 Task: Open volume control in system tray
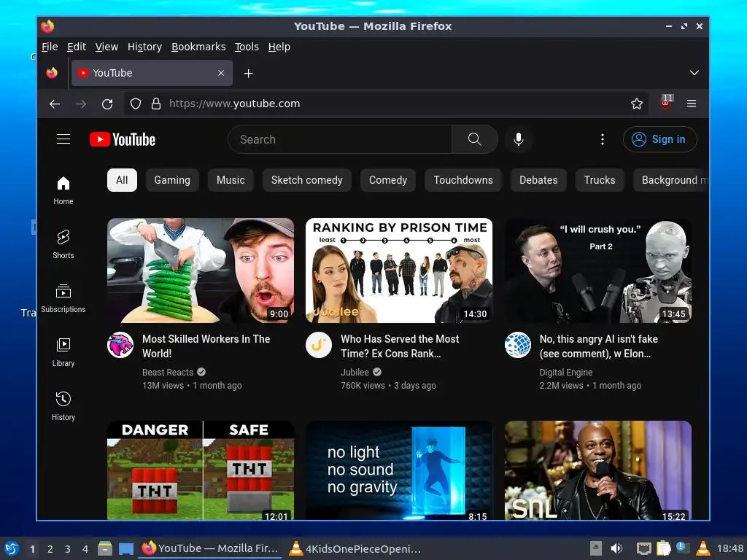[x=616, y=548]
